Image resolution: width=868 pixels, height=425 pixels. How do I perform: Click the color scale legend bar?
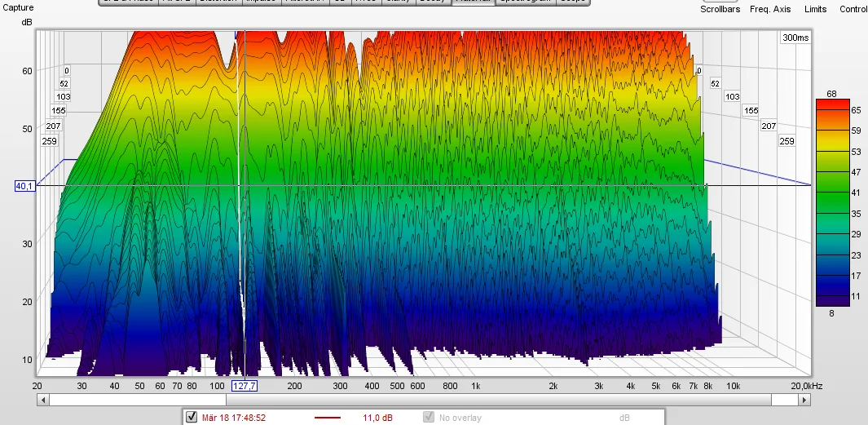coord(832,202)
